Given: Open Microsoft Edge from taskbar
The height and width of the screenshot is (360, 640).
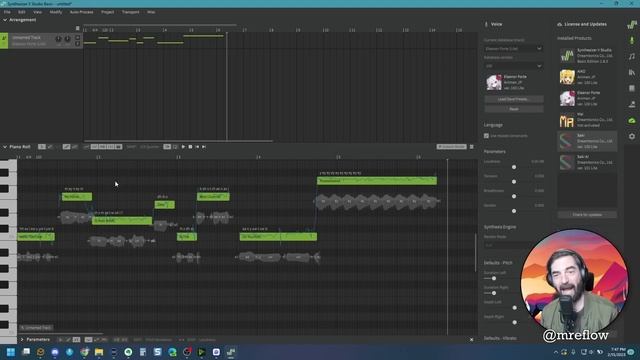Looking at the screenshot, I should (172, 352).
